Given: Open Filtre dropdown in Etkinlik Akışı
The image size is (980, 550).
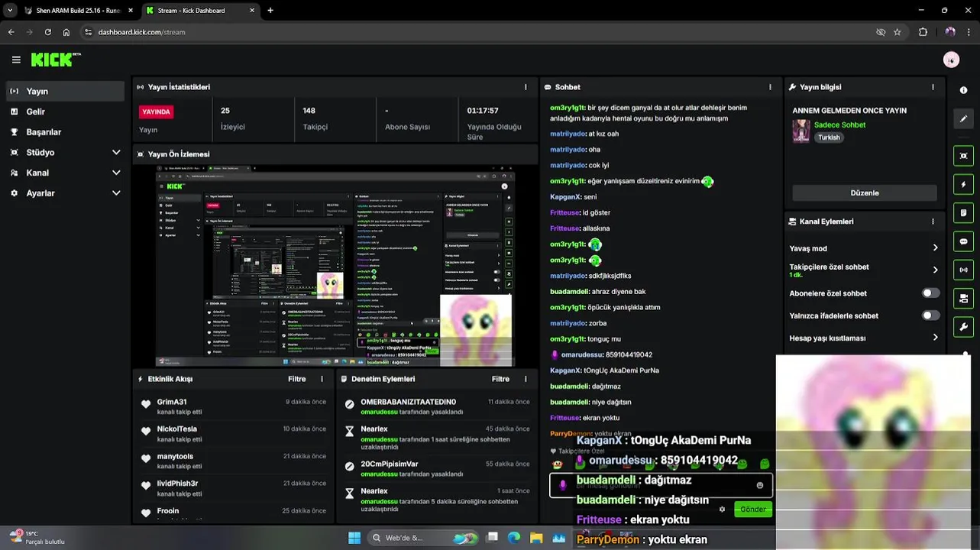Looking at the screenshot, I should coord(297,379).
